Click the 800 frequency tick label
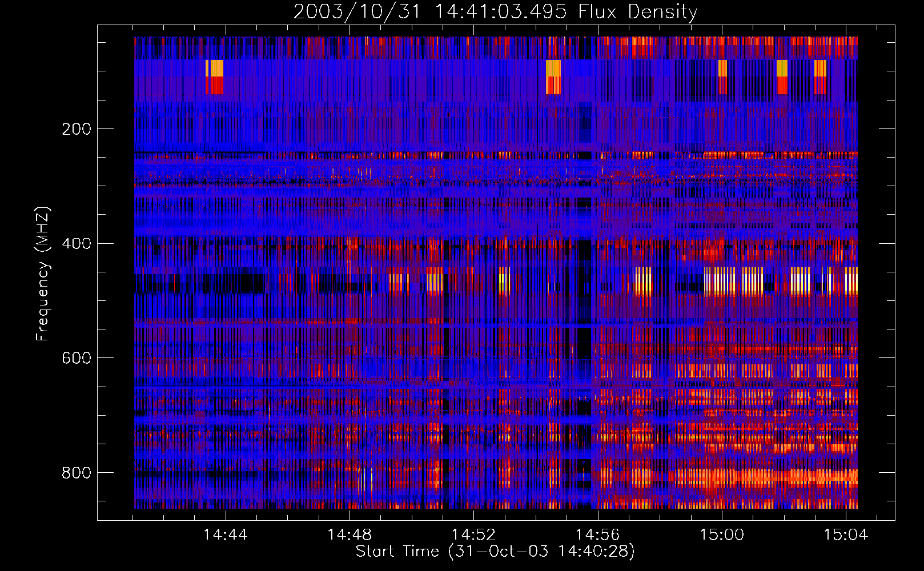Image resolution: width=924 pixels, height=571 pixels. (77, 473)
